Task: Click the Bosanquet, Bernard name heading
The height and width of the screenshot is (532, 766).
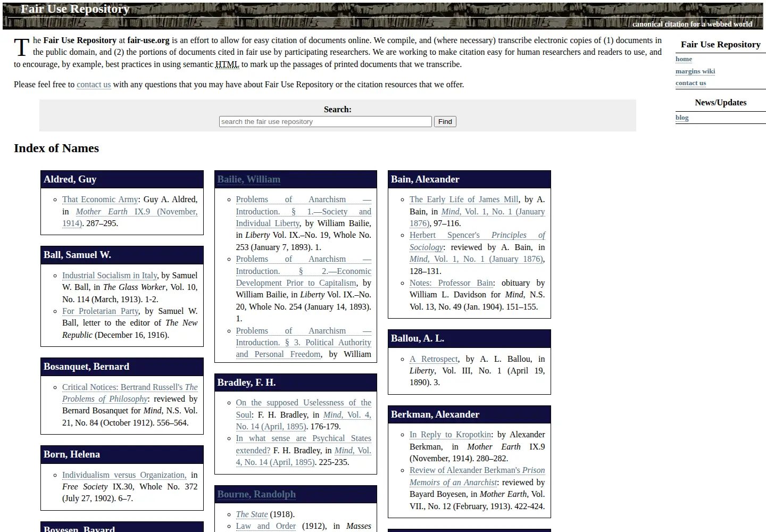Action: (86, 367)
